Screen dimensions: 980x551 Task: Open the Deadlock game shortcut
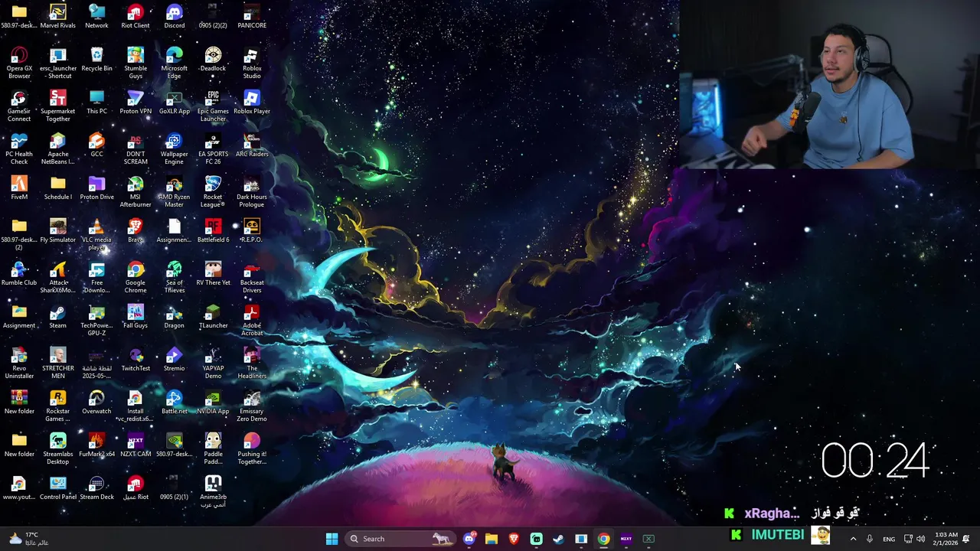pyautogui.click(x=213, y=59)
